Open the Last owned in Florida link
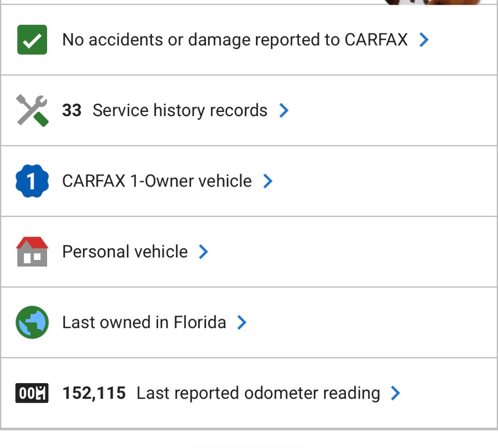The width and height of the screenshot is (498, 448). pos(144,322)
